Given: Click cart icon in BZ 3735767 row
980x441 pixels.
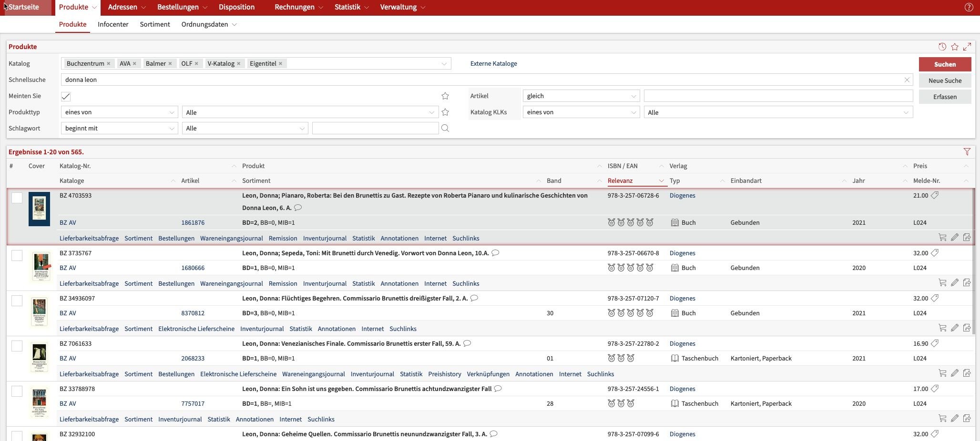Looking at the screenshot, I should pyautogui.click(x=942, y=282).
